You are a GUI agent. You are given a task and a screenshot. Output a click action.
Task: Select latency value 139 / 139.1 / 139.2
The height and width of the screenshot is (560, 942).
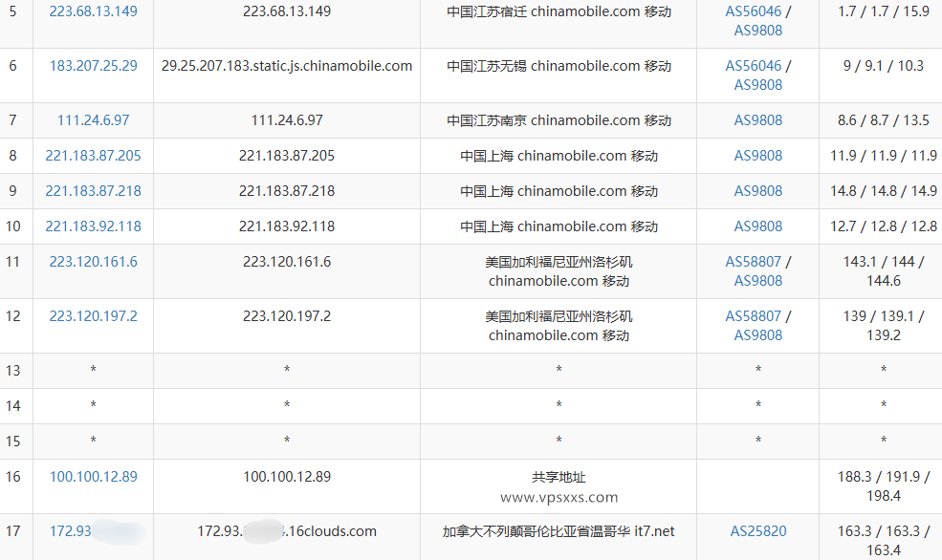pyautogui.click(x=883, y=326)
